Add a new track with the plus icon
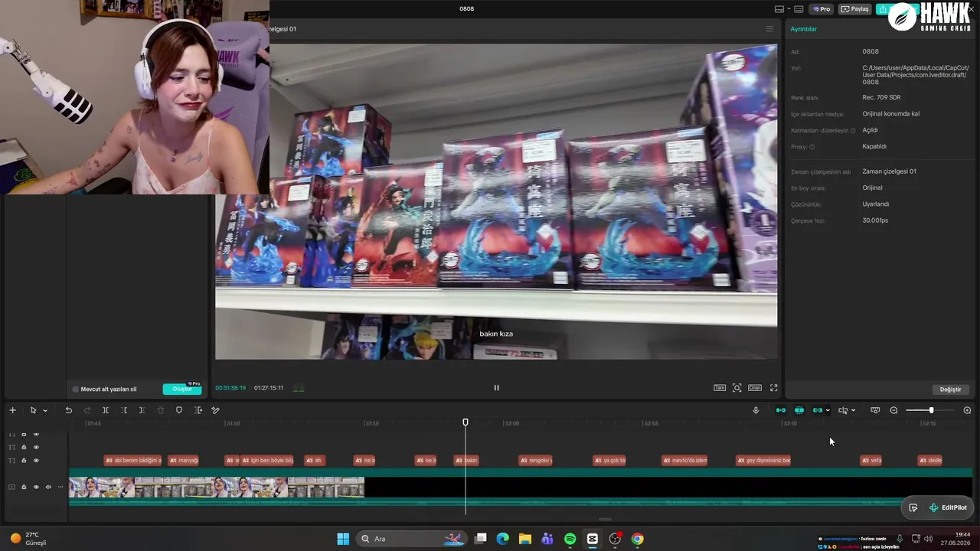 12,410
